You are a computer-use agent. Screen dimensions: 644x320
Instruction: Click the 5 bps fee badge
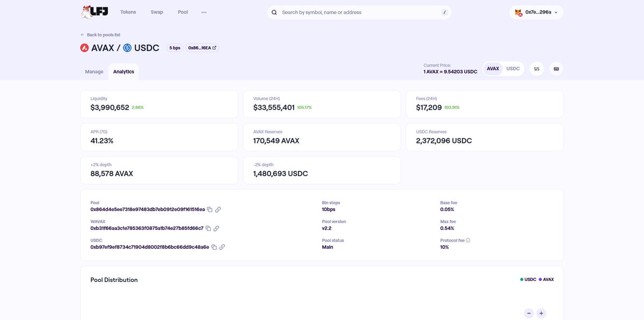[175, 48]
